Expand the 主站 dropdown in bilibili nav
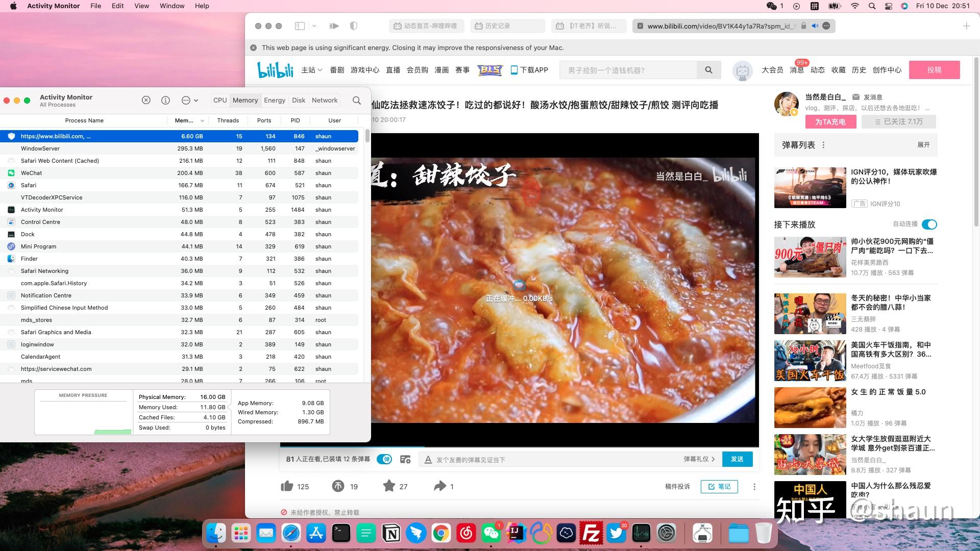Viewport: 980px width, 551px height. click(311, 70)
